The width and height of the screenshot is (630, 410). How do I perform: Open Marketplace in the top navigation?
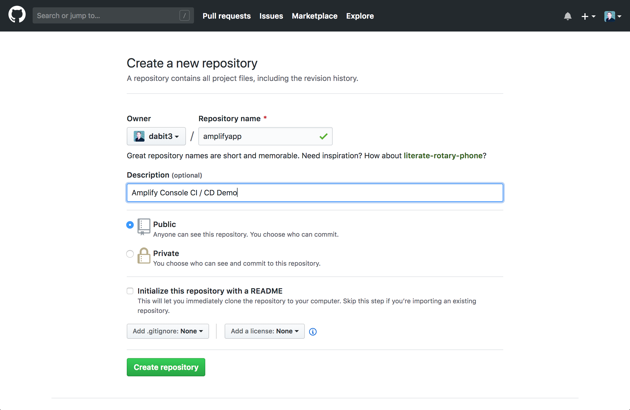click(x=315, y=16)
